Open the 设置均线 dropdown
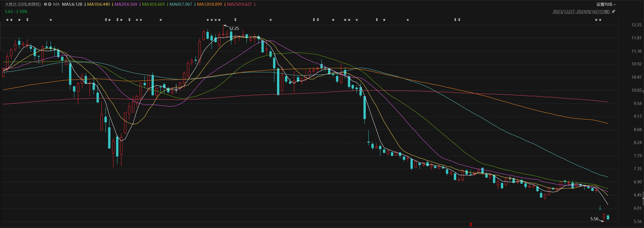Viewport: 644px width, 228px height. tap(606, 4)
